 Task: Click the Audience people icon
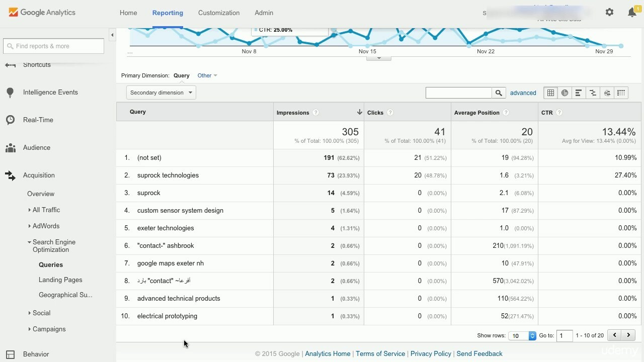10,148
